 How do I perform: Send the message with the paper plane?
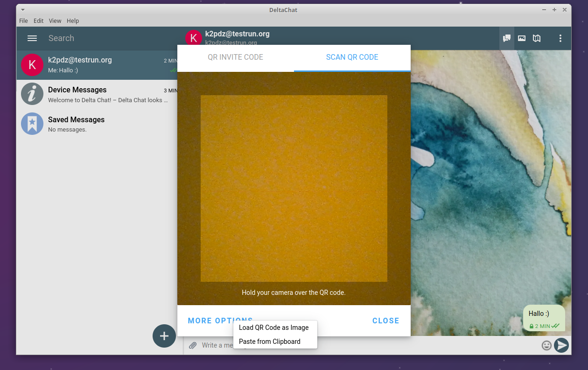point(561,345)
